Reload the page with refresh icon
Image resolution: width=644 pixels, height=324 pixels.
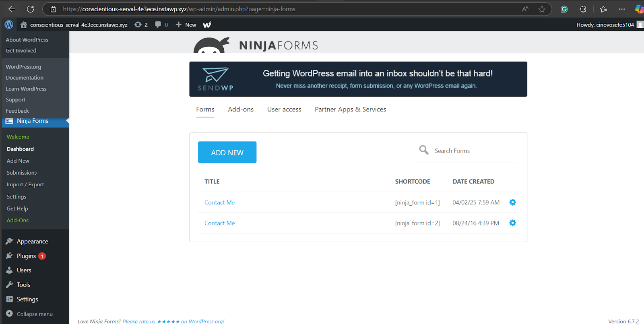[x=30, y=9]
